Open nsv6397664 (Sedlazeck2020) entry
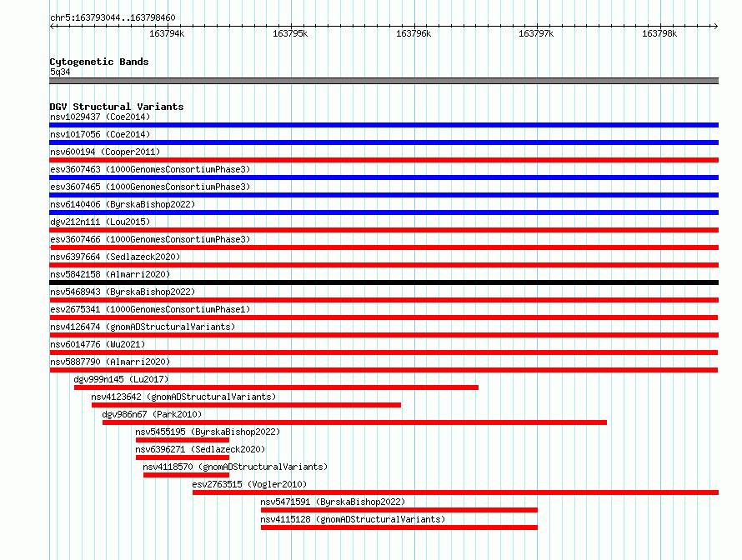Screen dimensions: 742x560 [115, 257]
